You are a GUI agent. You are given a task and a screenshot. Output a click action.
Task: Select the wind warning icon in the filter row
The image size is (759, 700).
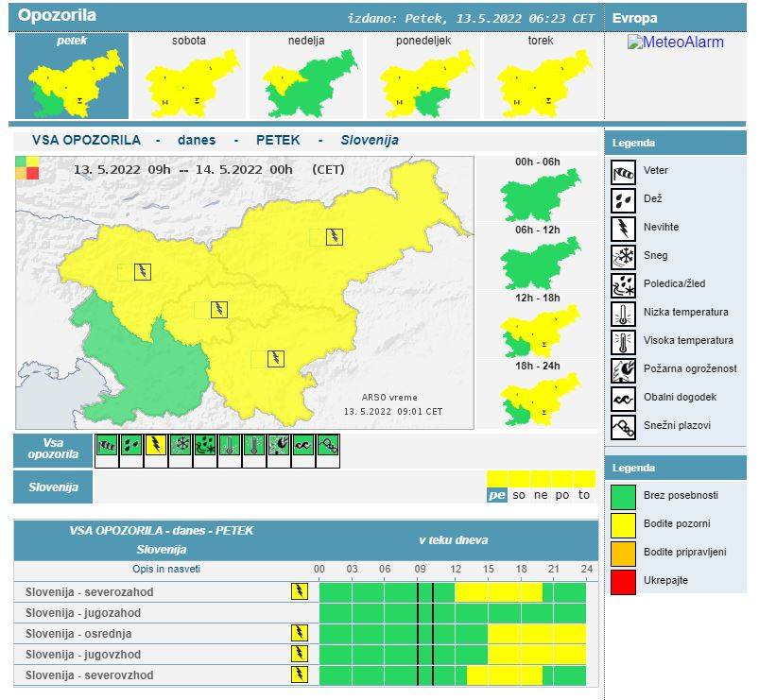coord(107,446)
